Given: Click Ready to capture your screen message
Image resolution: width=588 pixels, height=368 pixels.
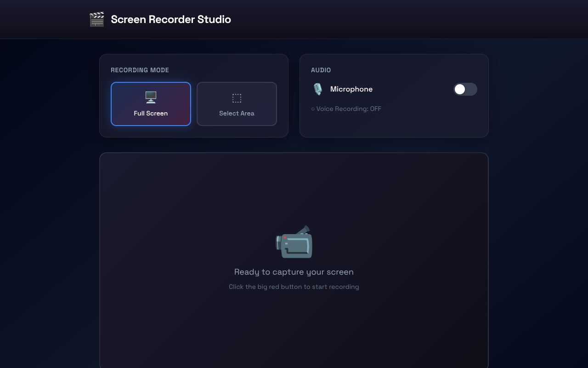Looking at the screenshot, I should coord(294,272).
